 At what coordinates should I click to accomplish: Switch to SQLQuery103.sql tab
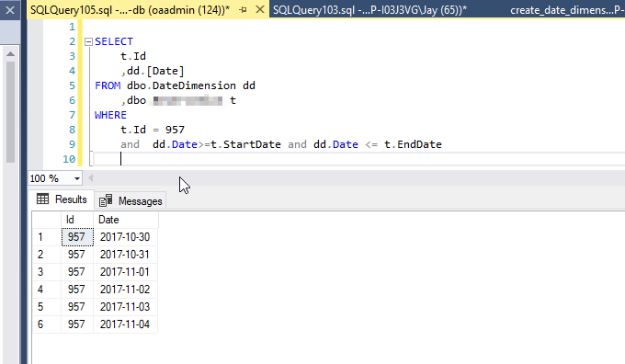point(369,9)
